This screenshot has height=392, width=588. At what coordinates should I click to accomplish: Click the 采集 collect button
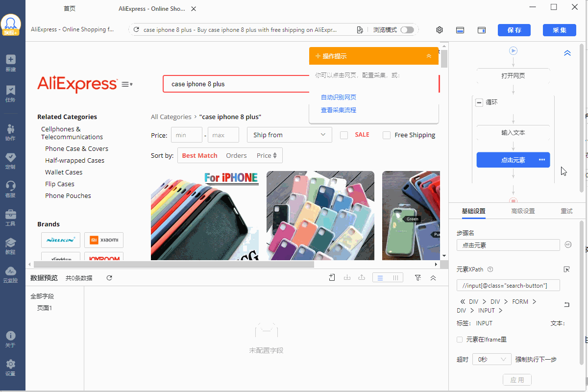click(x=560, y=30)
